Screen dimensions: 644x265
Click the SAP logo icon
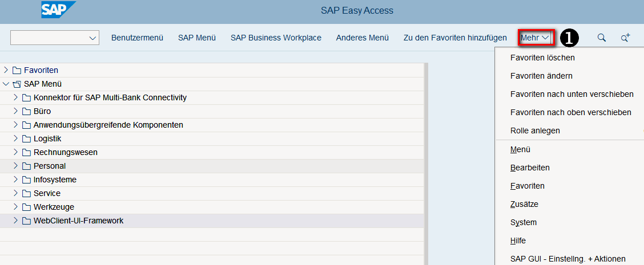(58, 10)
